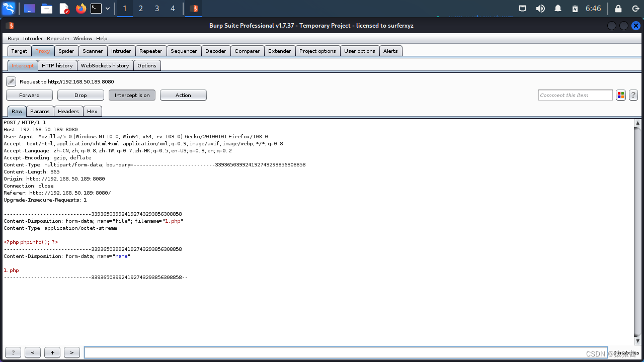Open the terminal dropdown arrow in the taskbar
644x362 pixels.
(106, 8)
